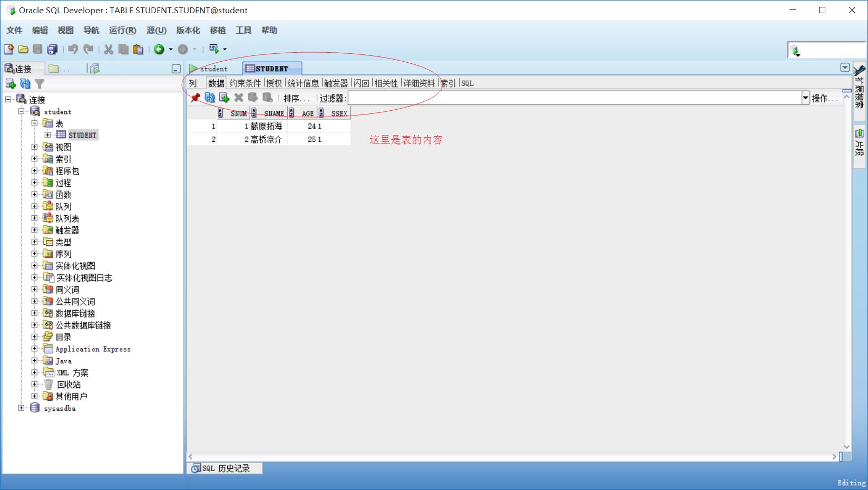Rollback changes icon in data toolbar
The height and width of the screenshot is (490, 868).
(x=268, y=98)
